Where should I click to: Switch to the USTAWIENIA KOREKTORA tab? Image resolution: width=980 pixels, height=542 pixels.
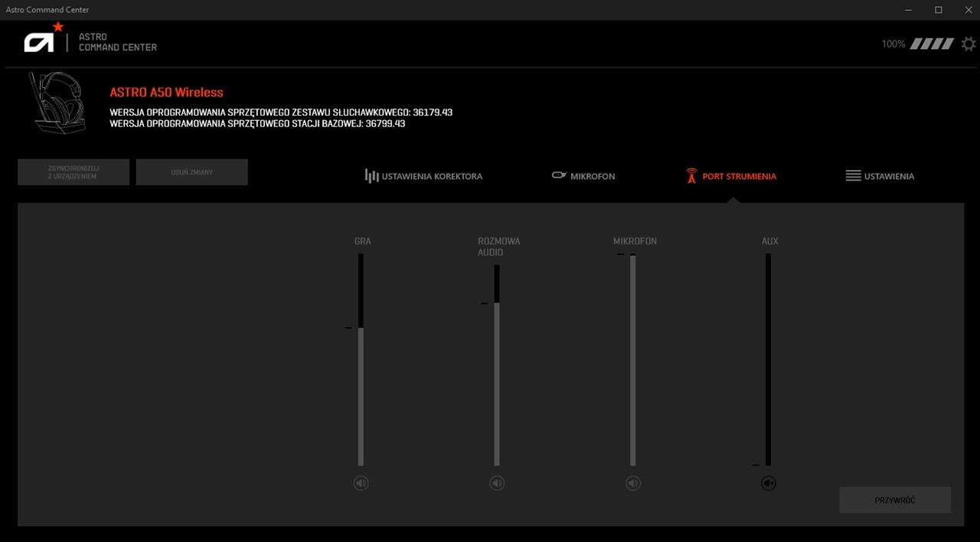423,176
